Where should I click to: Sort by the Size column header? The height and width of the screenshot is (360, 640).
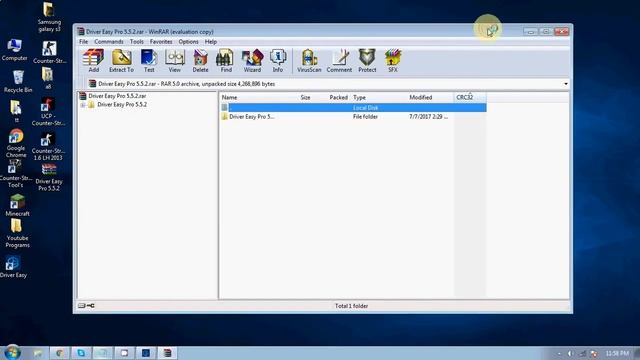pos(305,98)
